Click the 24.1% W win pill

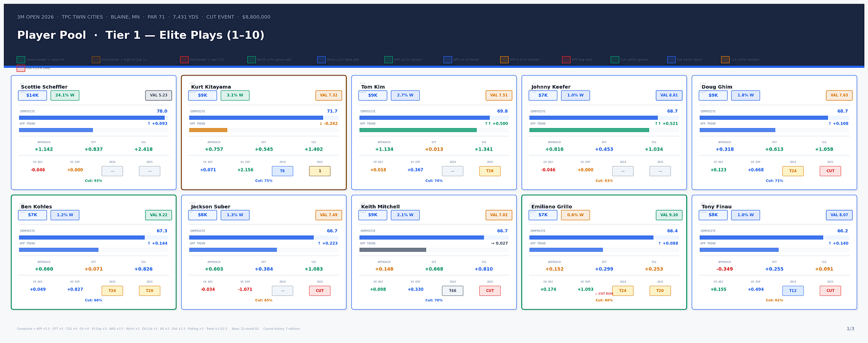65,95
